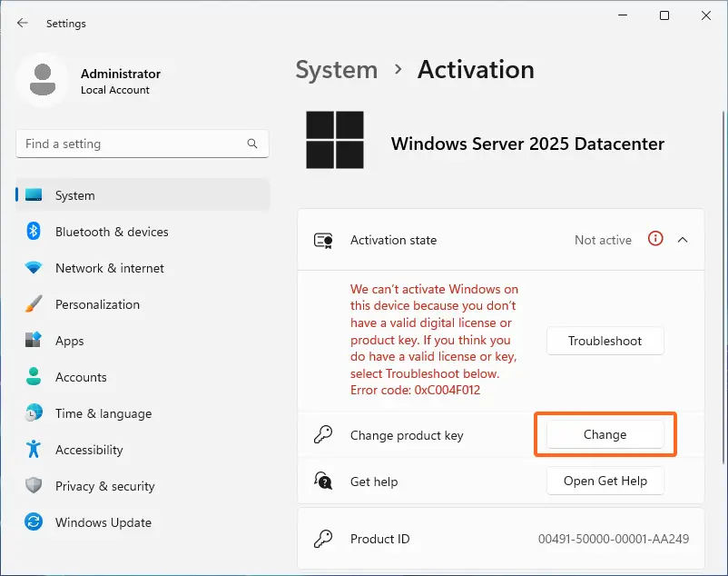Close the Settings window

pyautogui.click(x=705, y=15)
